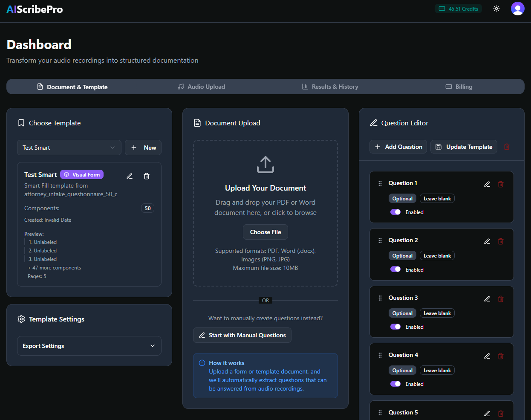Click preview item '2. Unlabeled'

tap(43, 251)
